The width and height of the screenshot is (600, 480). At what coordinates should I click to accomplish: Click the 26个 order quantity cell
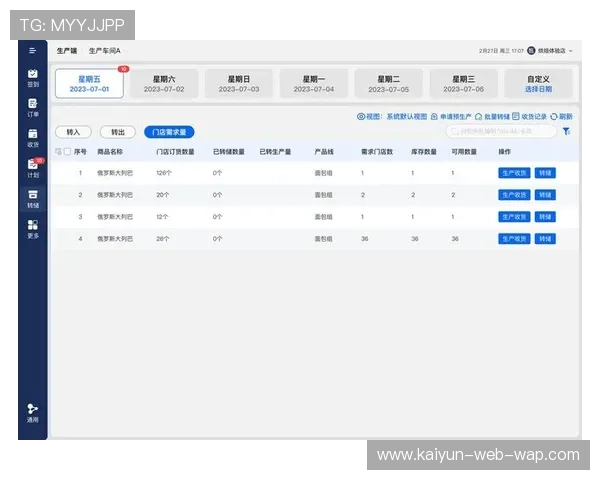tap(162, 239)
